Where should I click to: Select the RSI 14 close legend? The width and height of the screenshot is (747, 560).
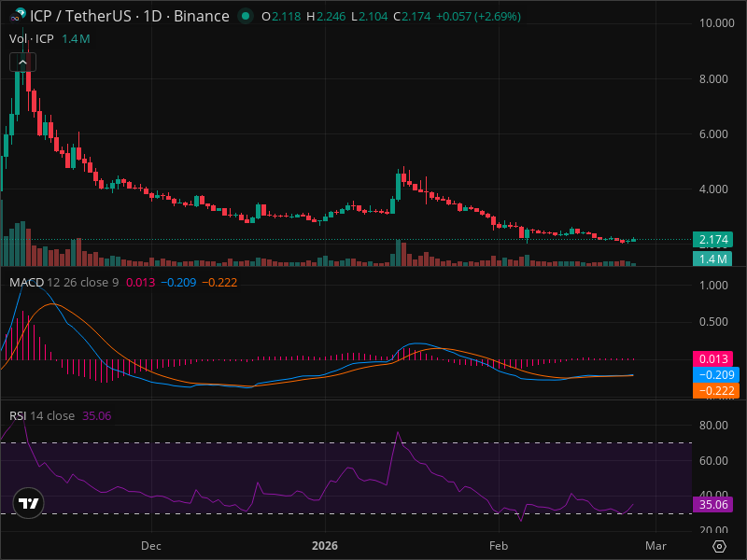click(42, 416)
